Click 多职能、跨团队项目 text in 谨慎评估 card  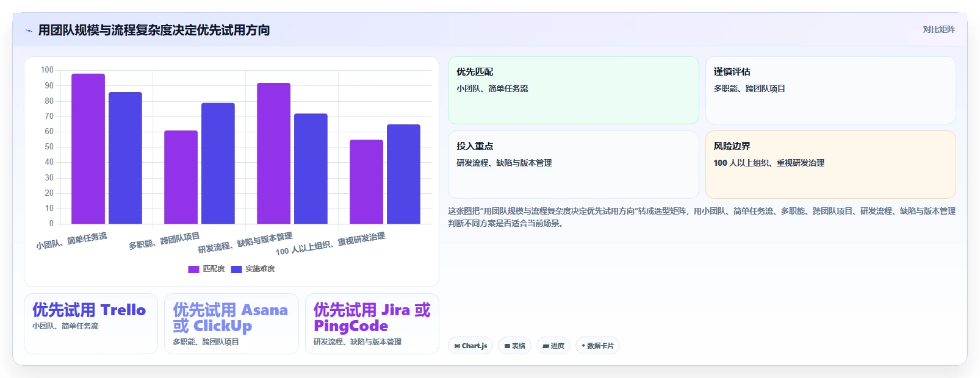click(749, 88)
